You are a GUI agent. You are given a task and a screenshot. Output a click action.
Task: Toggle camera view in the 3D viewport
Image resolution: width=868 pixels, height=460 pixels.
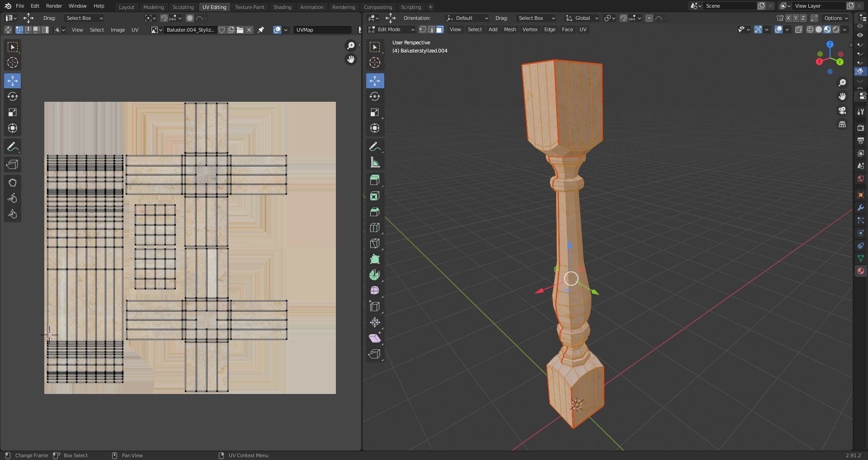(842, 110)
